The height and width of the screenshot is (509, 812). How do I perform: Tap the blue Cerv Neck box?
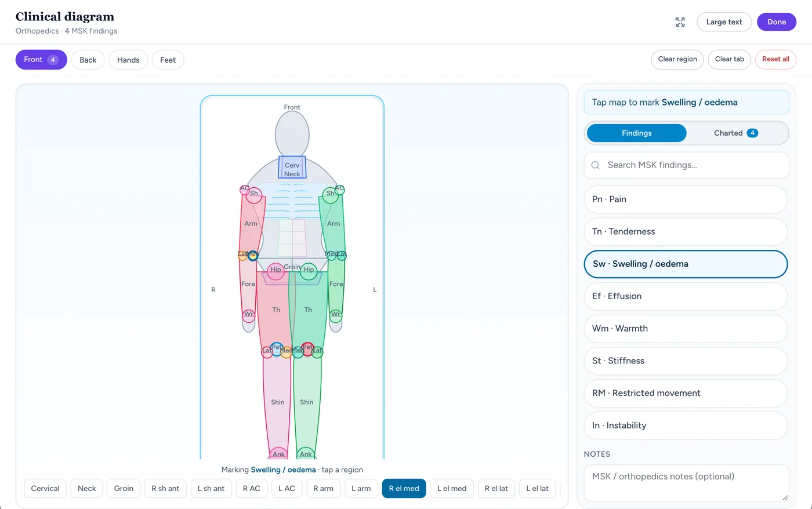292,168
